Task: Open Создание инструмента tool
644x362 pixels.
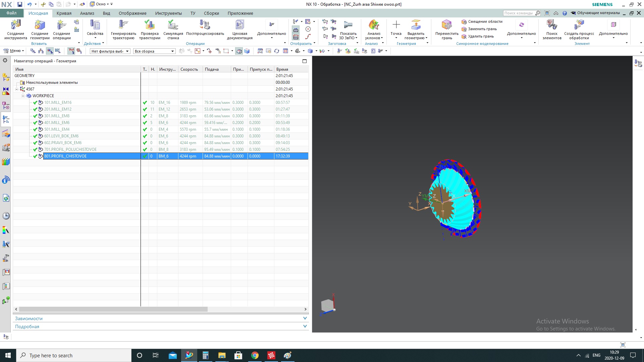Action: (x=16, y=29)
